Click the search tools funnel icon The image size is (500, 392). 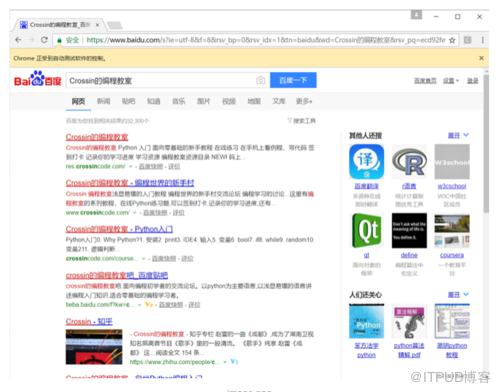pos(290,120)
